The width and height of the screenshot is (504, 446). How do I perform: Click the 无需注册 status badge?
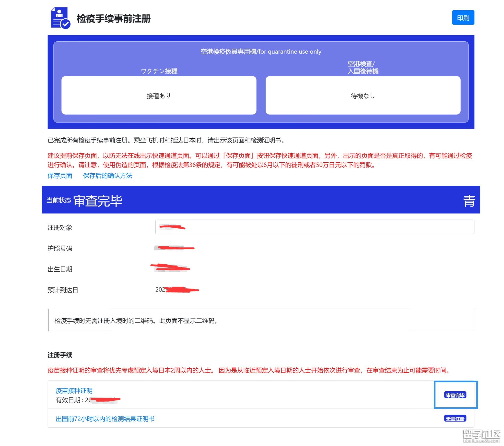[x=455, y=419]
